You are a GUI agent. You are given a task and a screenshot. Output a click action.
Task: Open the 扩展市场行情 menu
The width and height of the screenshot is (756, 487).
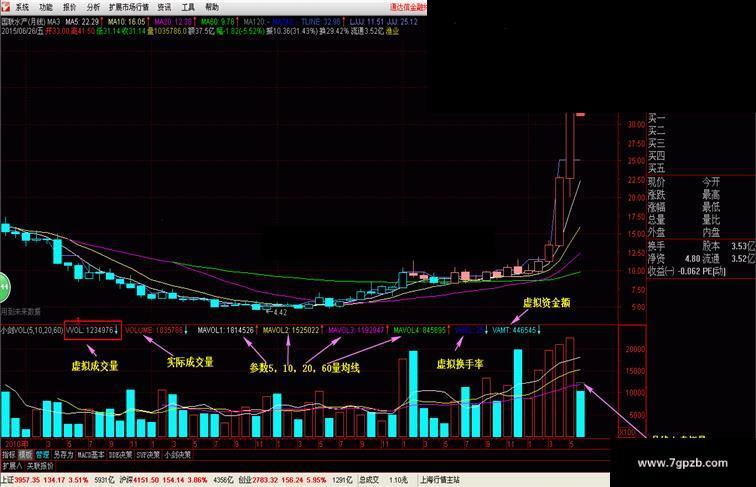coord(129,7)
